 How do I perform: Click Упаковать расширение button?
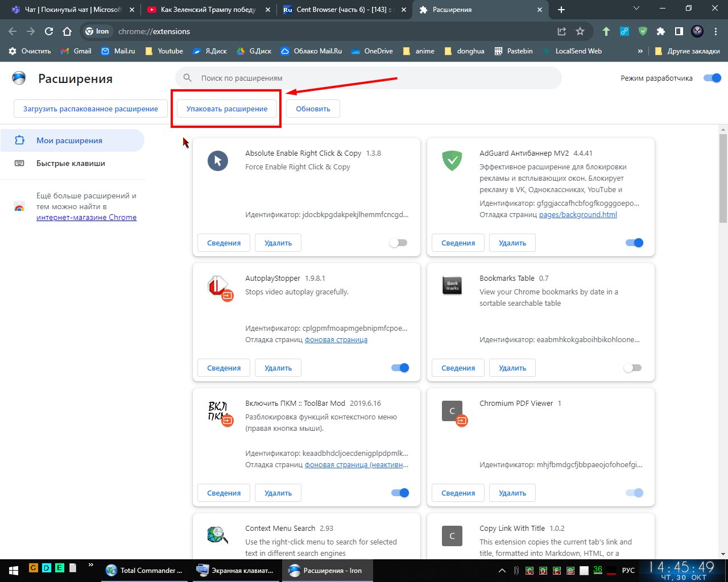[227, 109]
